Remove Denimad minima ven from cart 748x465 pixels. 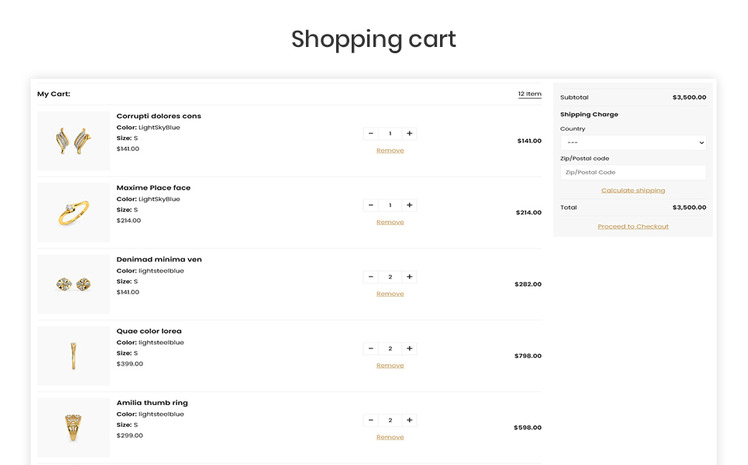coord(390,294)
